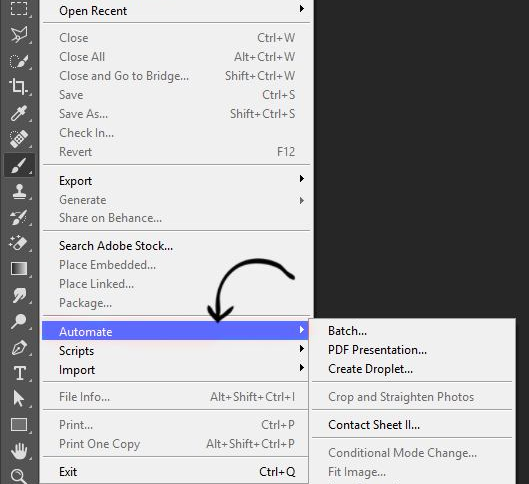Choose PDF Presentation menu entry
Viewport: 529px width, 484px height.
[377, 350]
